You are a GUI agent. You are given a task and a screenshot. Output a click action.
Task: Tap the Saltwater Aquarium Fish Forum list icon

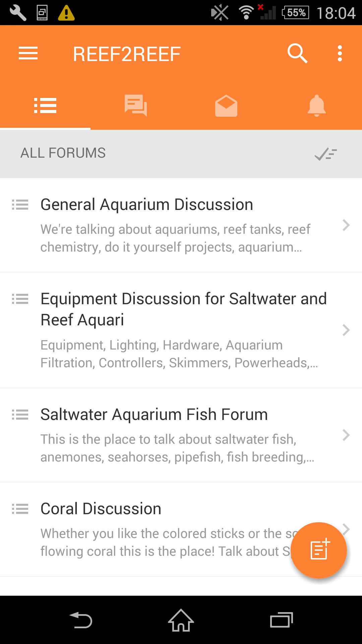[20, 415]
